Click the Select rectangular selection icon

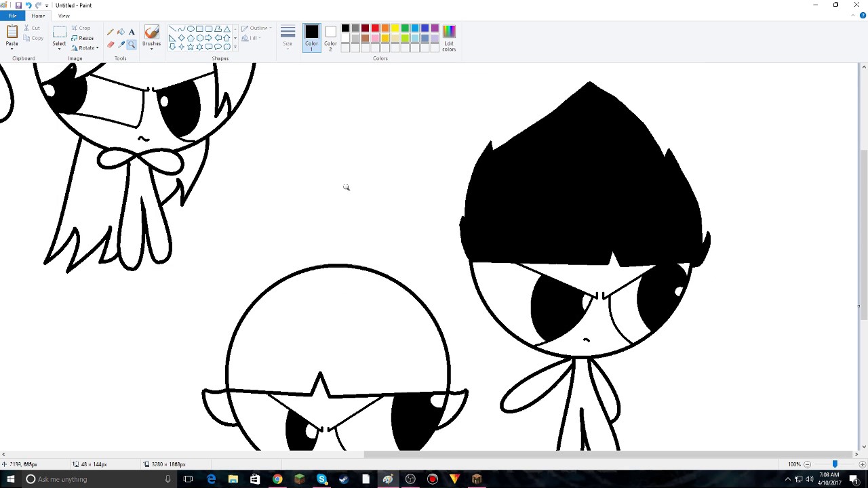point(60,32)
